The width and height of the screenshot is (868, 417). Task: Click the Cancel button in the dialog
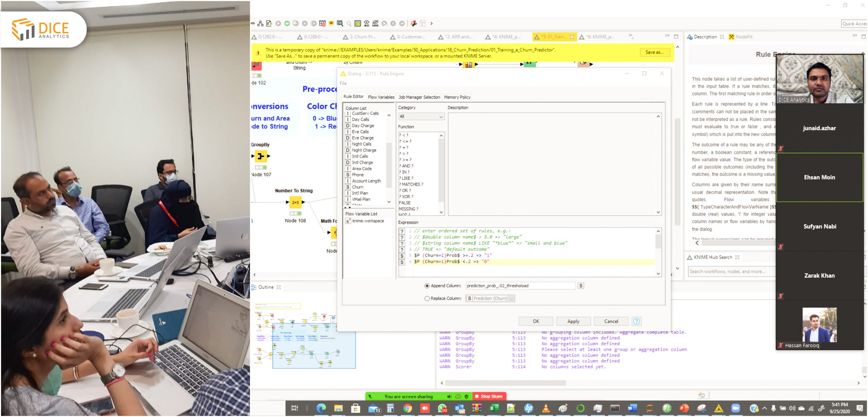[x=611, y=321]
